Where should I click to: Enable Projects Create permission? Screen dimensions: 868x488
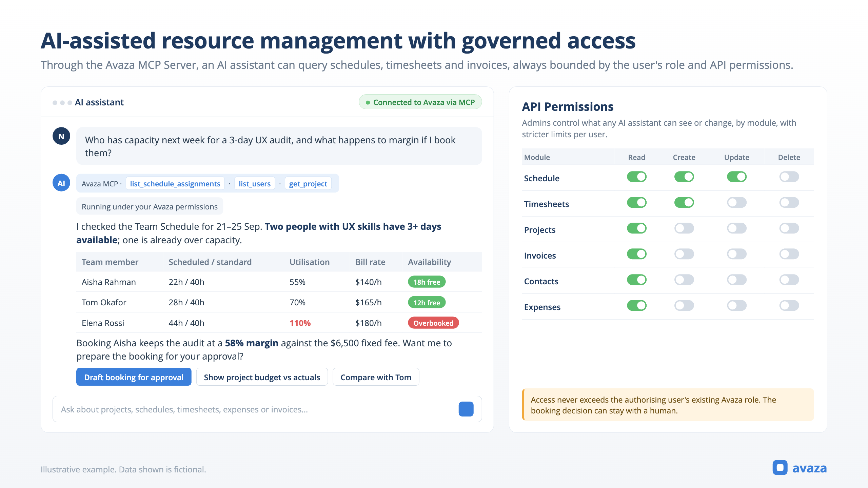(684, 228)
